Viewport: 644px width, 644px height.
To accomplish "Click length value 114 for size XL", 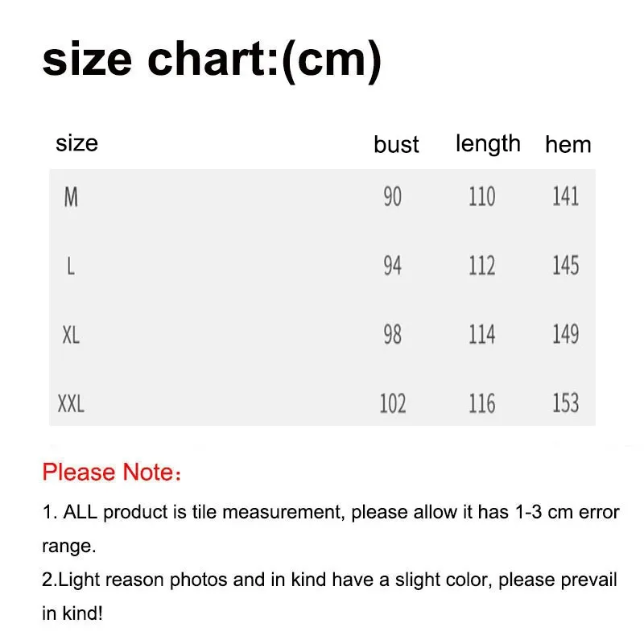I will pyautogui.click(x=481, y=335).
